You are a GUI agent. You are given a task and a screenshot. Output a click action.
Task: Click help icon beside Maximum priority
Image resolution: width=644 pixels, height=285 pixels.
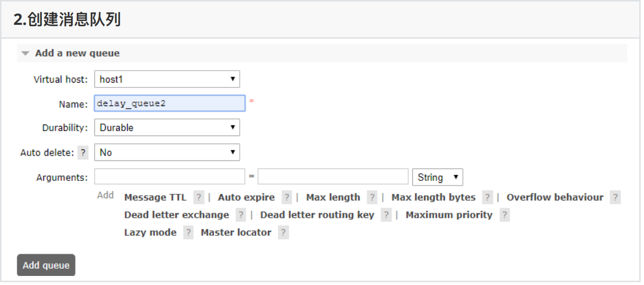[x=504, y=215]
